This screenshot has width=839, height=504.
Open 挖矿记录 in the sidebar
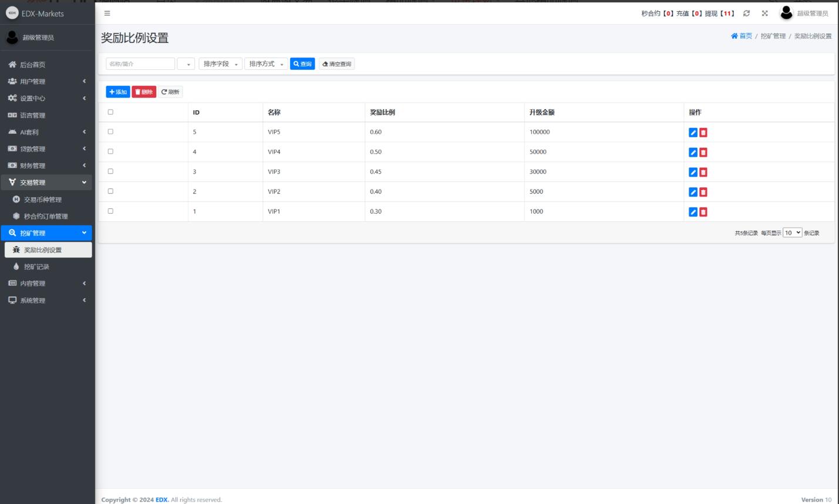[x=36, y=267]
